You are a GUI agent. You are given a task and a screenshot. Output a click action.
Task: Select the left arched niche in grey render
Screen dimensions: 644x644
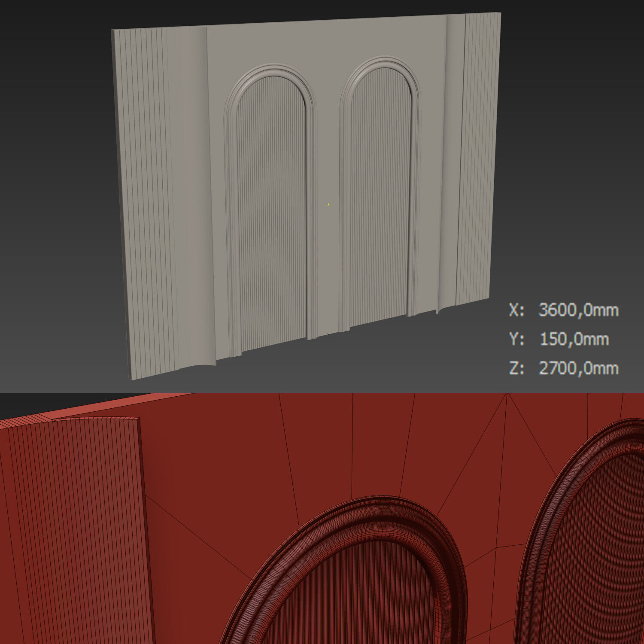click(270, 210)
